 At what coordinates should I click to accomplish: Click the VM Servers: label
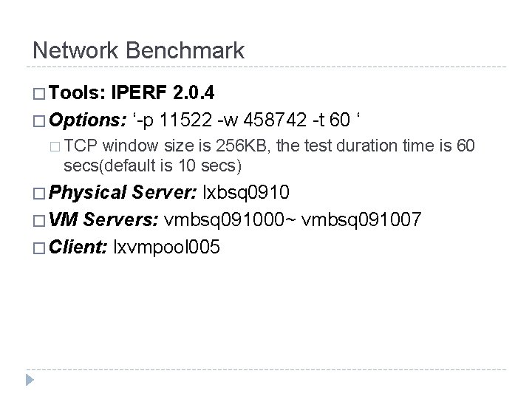tap(106, 219)
